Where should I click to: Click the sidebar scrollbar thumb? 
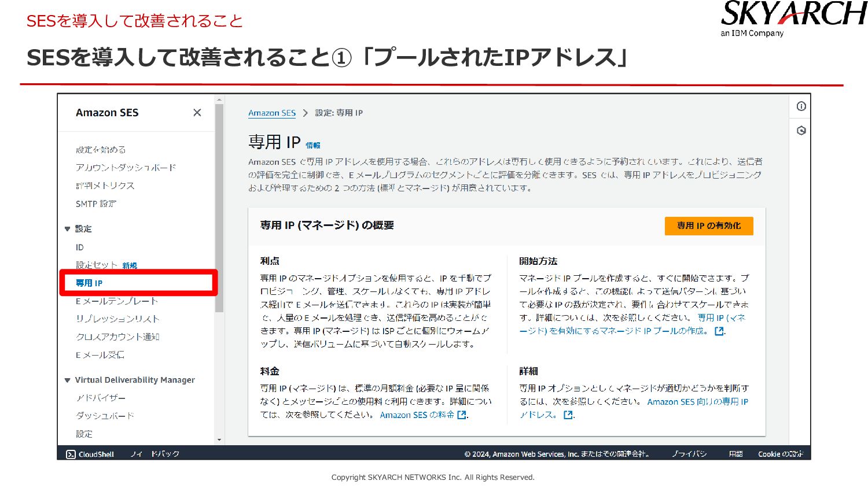click(219, 208)
